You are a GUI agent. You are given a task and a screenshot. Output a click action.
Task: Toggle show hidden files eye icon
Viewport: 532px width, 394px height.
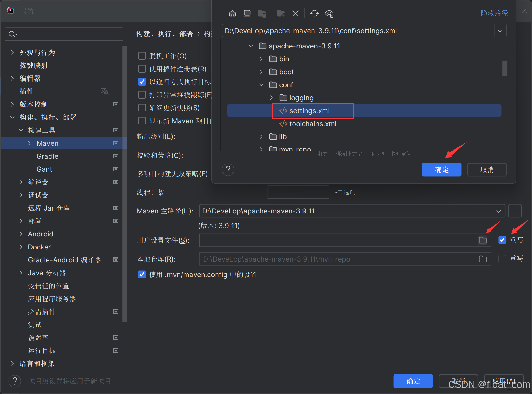coord(329,14)
